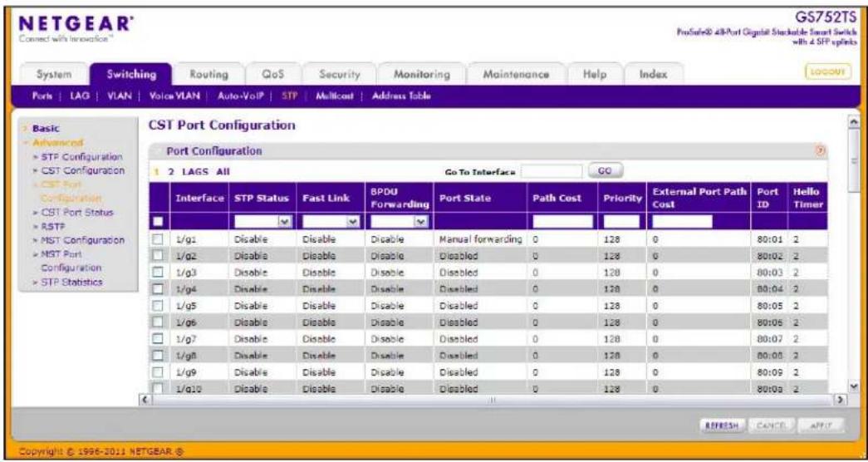Open CST Port Status in sidebar
868x462 pixels.
(76, 213)
